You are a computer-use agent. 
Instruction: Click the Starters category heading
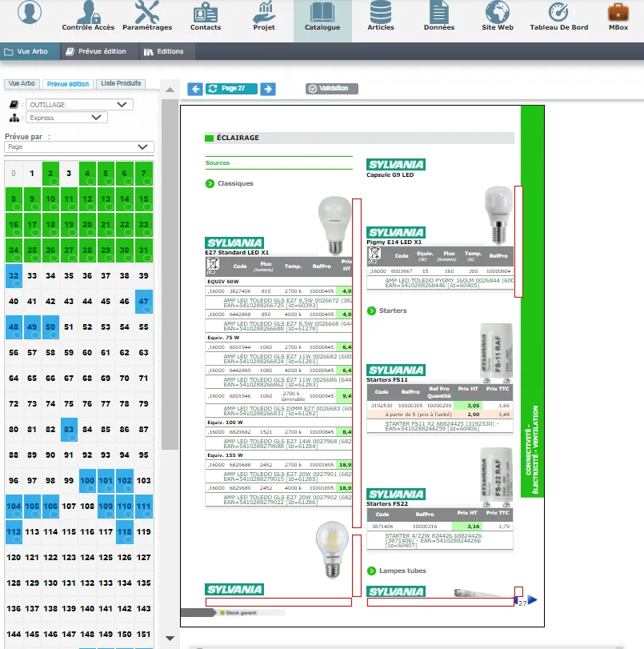pyautogui.click(x=393, y=310)
